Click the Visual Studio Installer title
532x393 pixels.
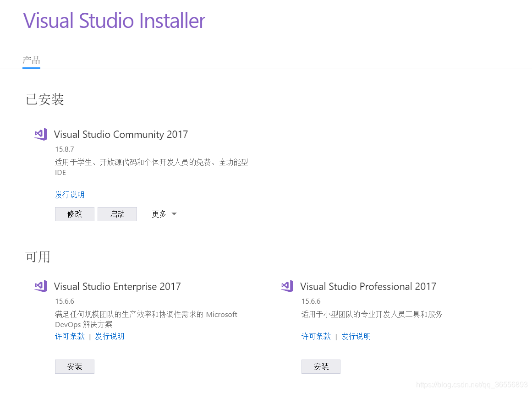[x=114, y=21]
